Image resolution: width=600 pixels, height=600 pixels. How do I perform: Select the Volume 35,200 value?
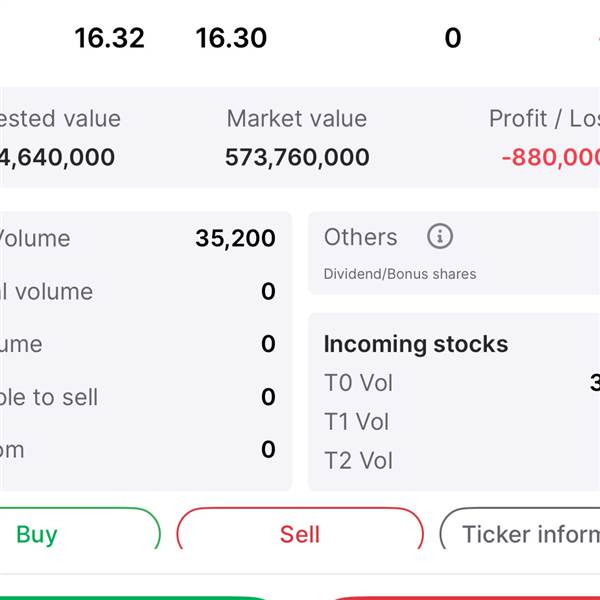click(235, 238)
